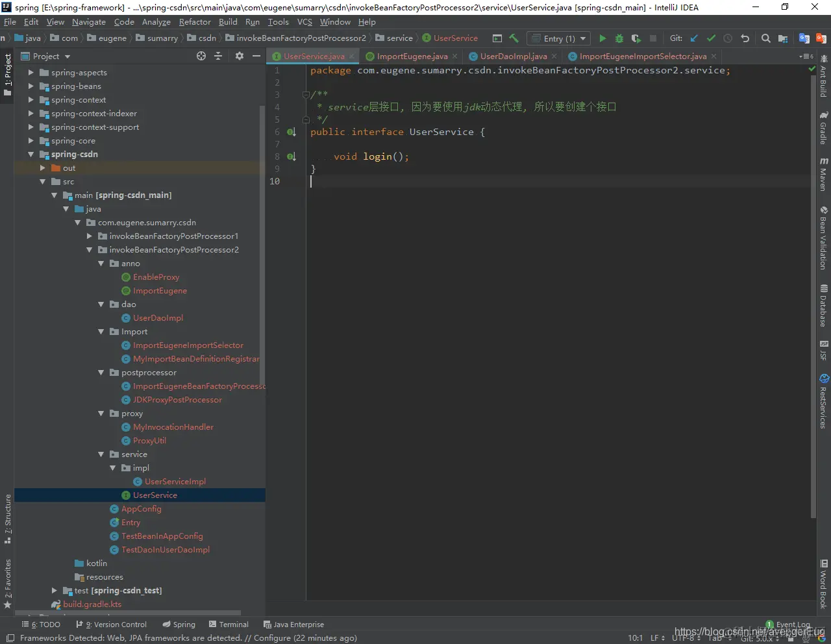Toggle the Terminal tool window
The width and height of the screenshot is (831, 644).
click(229, 625)
